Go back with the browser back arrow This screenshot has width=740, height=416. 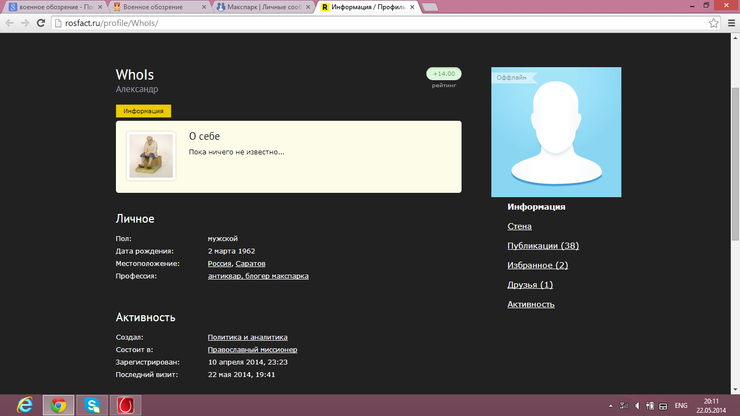coord(9,23)
